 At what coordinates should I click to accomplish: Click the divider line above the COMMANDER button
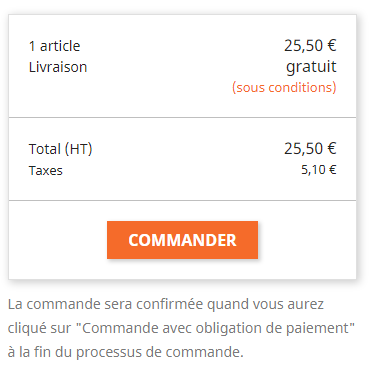[x=182, y=201]
